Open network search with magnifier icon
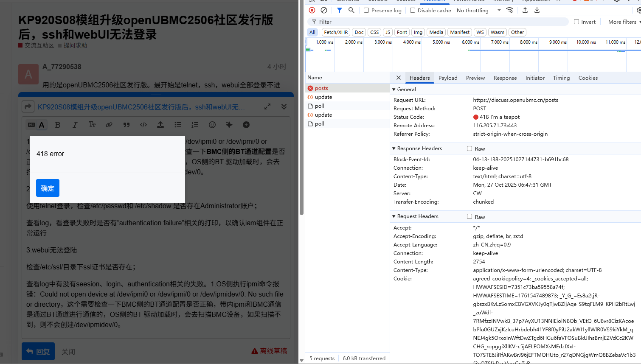This screenshot has height=364, width=641. [351, 10]
